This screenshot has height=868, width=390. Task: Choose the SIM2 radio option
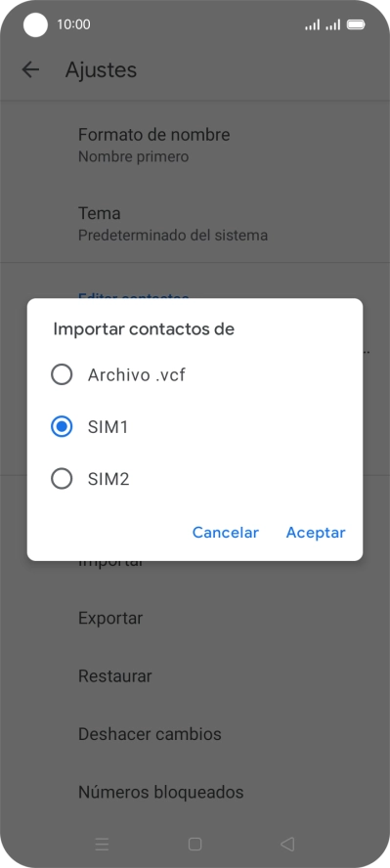(62, 478)
